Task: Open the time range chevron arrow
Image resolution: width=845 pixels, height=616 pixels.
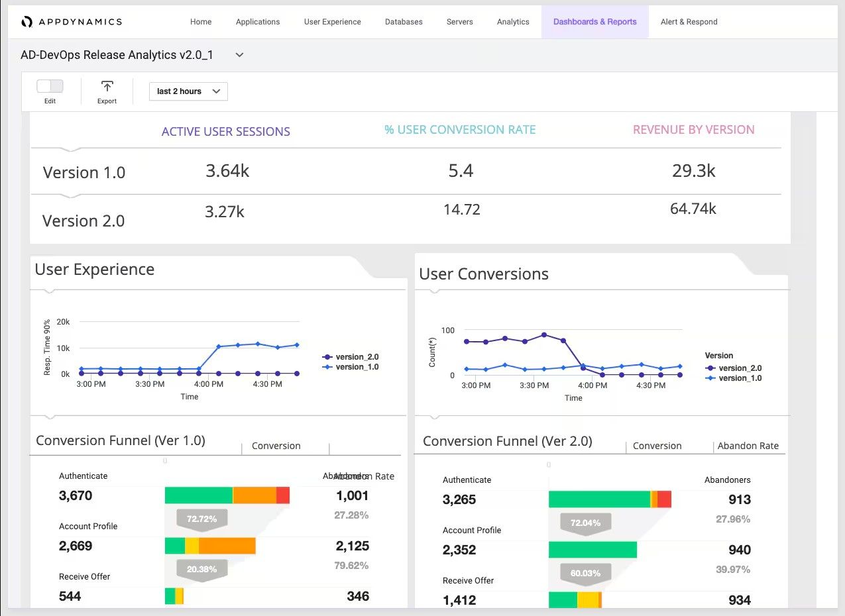Action: point(216,91)
